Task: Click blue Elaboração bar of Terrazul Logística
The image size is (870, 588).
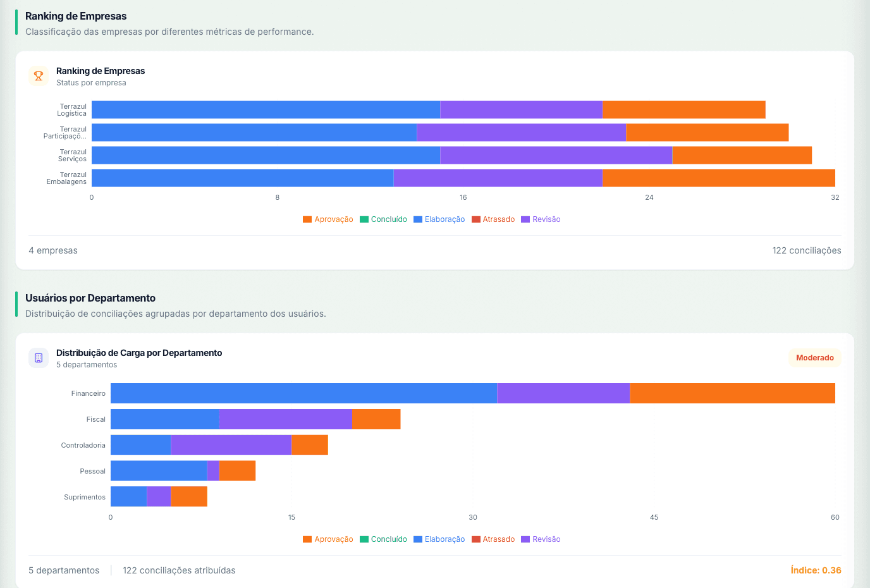Action: click(266, 110)
